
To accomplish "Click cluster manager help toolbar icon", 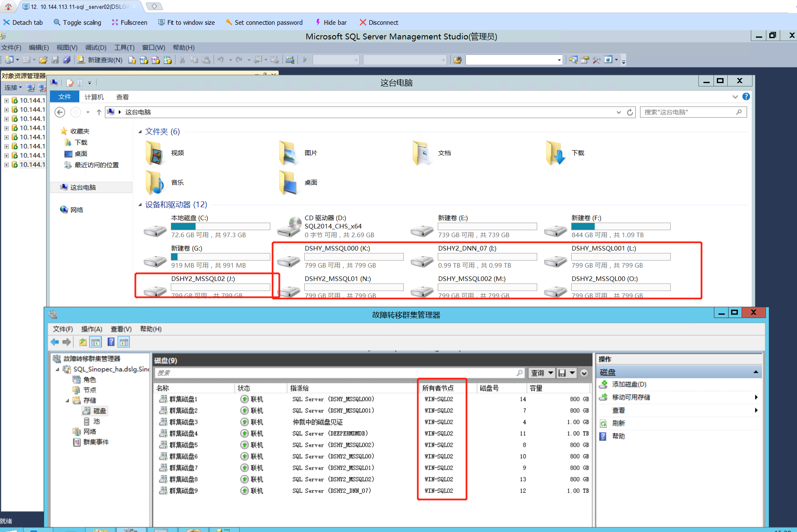I will pyautogui.click(x=111, y=342).
